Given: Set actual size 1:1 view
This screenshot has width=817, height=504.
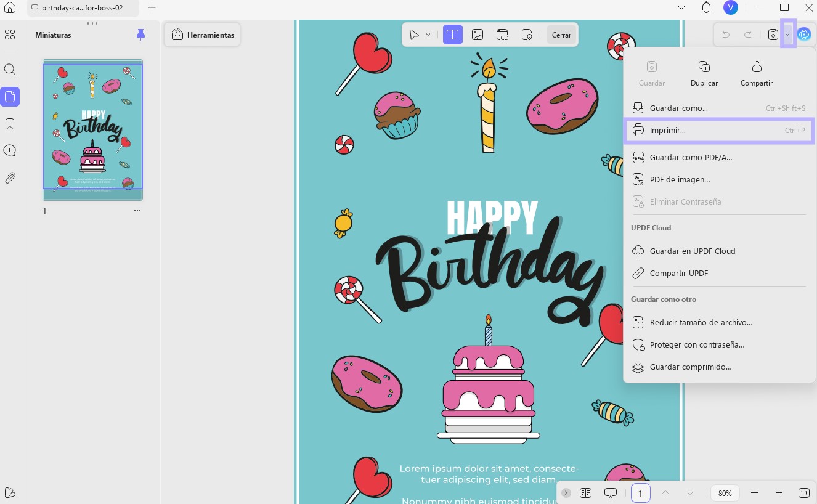Looking at the screenshot, I should click(803, 493).
